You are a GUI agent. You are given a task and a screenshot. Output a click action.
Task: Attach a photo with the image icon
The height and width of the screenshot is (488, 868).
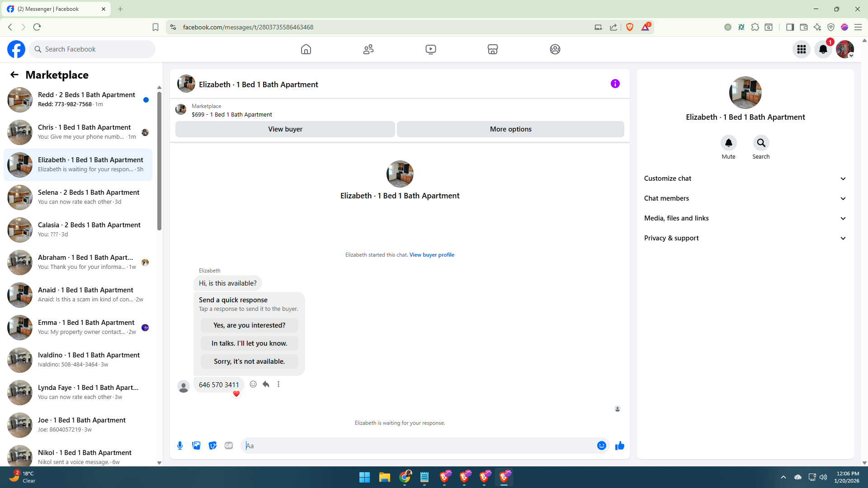[x=196, y=446]
